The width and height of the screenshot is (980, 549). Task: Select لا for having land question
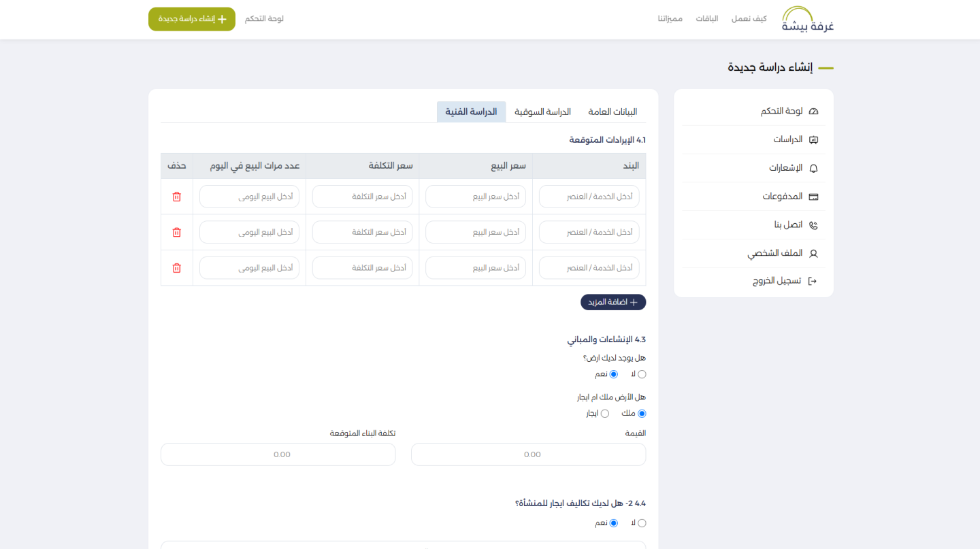pos(642,374)
